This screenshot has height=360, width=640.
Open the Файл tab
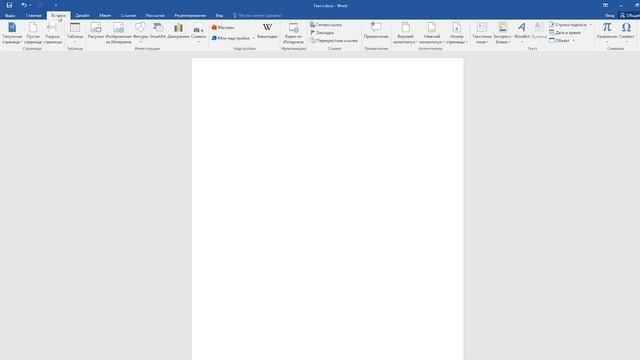(10, 16)
